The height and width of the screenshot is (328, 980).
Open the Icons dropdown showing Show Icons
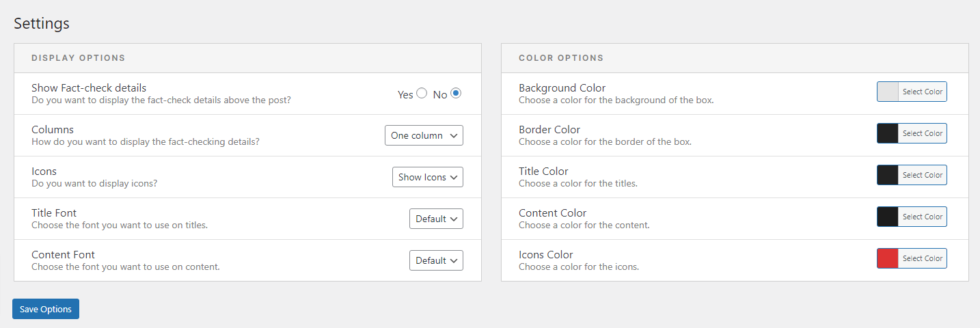(x=428, y=177)
